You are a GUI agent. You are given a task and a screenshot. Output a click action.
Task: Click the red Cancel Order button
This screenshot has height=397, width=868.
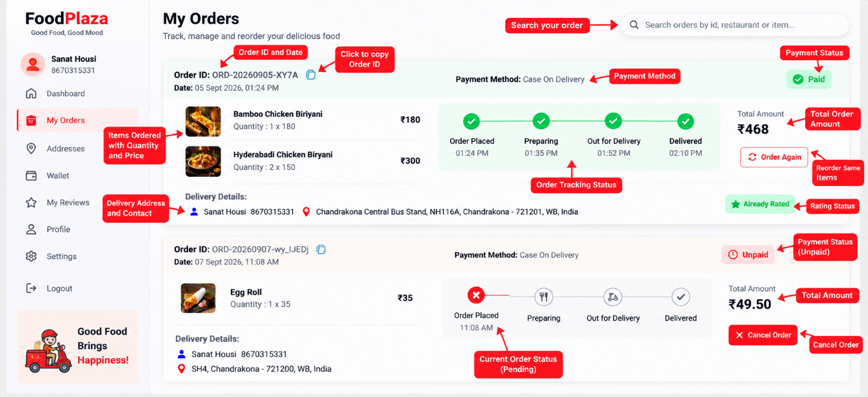coord(763,335)
